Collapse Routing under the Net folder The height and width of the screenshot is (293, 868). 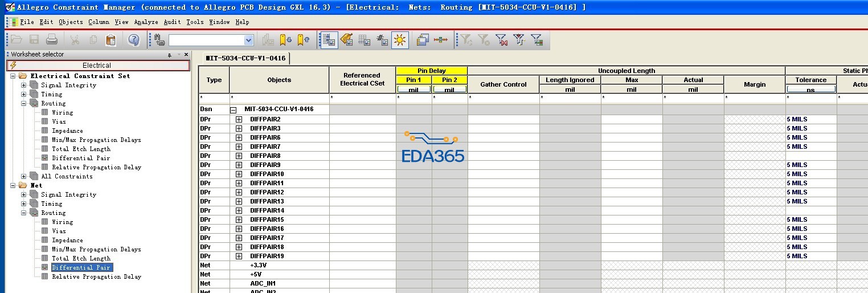(x=23, y=213)
